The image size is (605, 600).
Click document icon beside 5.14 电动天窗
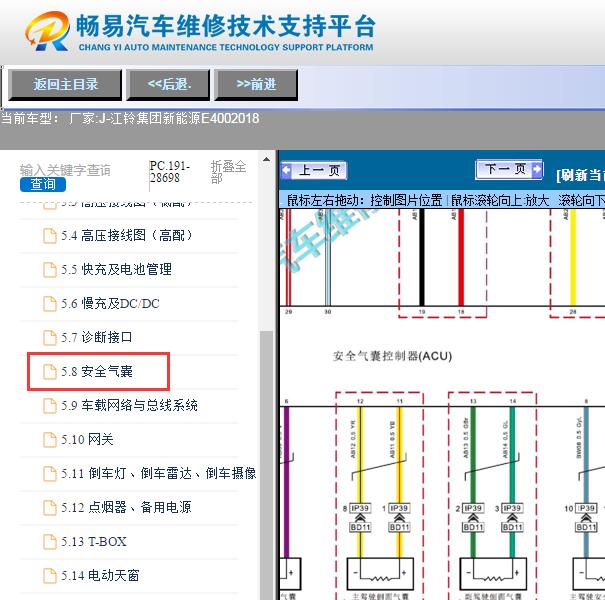50,575
